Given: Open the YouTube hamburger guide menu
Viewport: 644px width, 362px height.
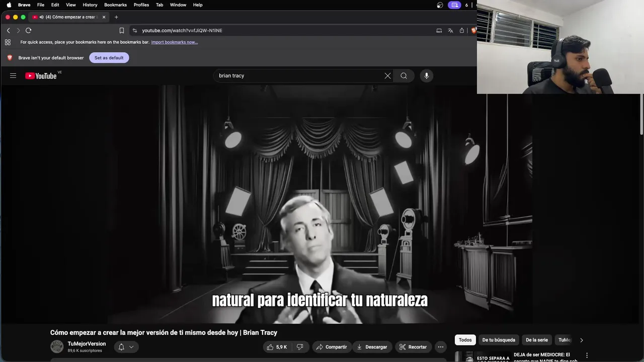Looking at the screenshot, I should 13,76.
